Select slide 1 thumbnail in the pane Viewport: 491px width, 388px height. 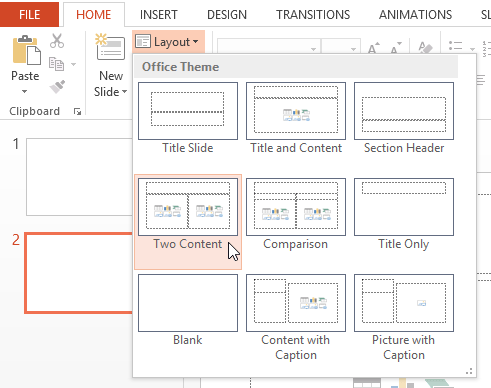point(79,177)
